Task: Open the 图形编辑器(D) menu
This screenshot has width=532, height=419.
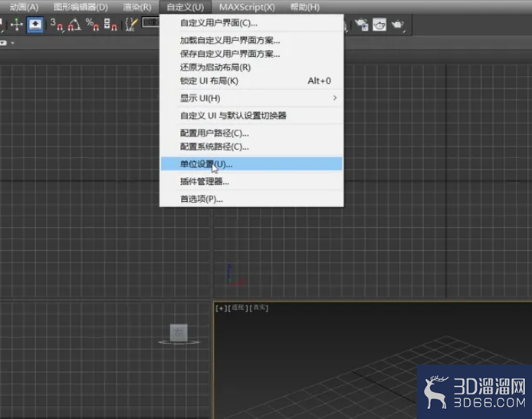Action: pyautogui.click(x=80, y=7)
